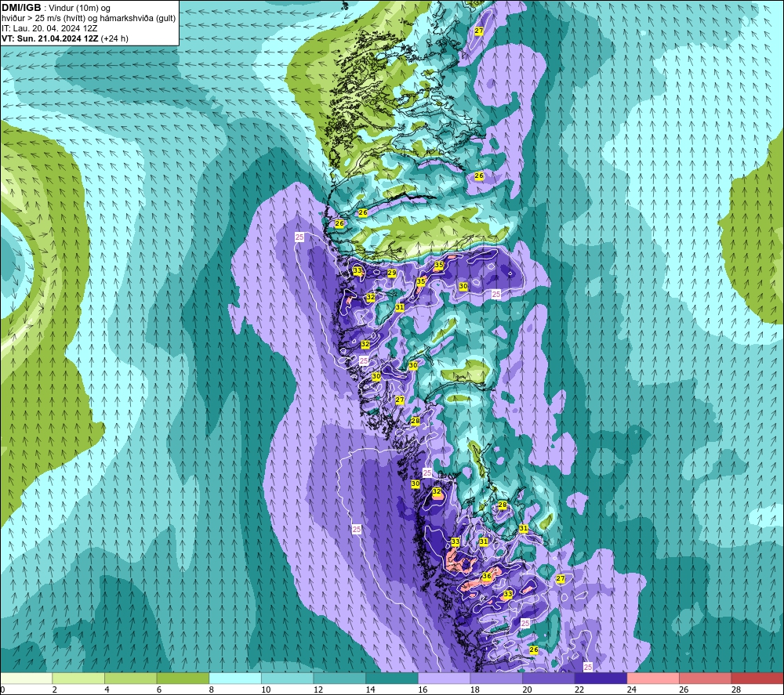Click the 'IT: Lau. 20. 04. 2024 12Z' line

pyautogui.click(x=49, y=28)
